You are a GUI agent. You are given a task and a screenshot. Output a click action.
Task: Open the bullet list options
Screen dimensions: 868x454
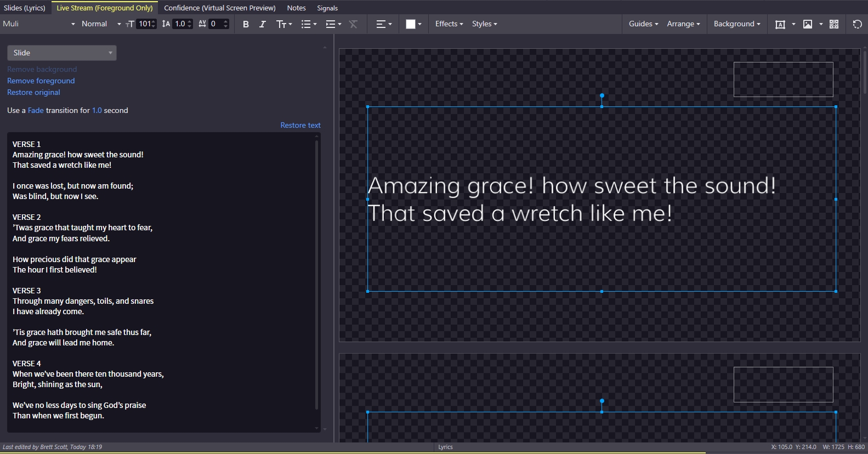(x=309, y=24)
